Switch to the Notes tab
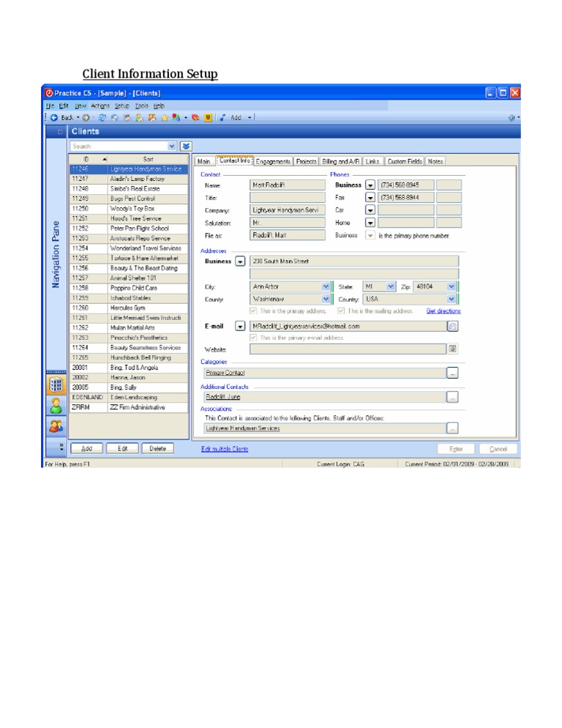Viewport: 562px width, 728px height. (x=435, y=162)
